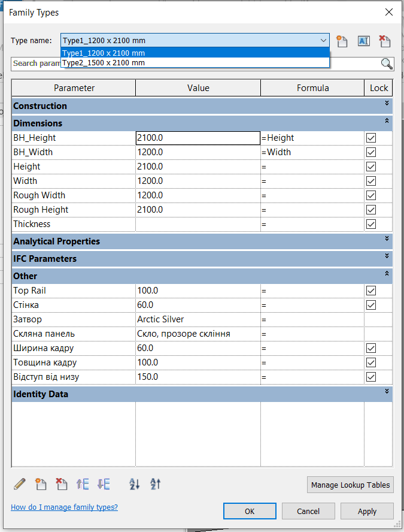
Task: Open the 'How do I manage family types?' link
Action: [x=64, y=507]
